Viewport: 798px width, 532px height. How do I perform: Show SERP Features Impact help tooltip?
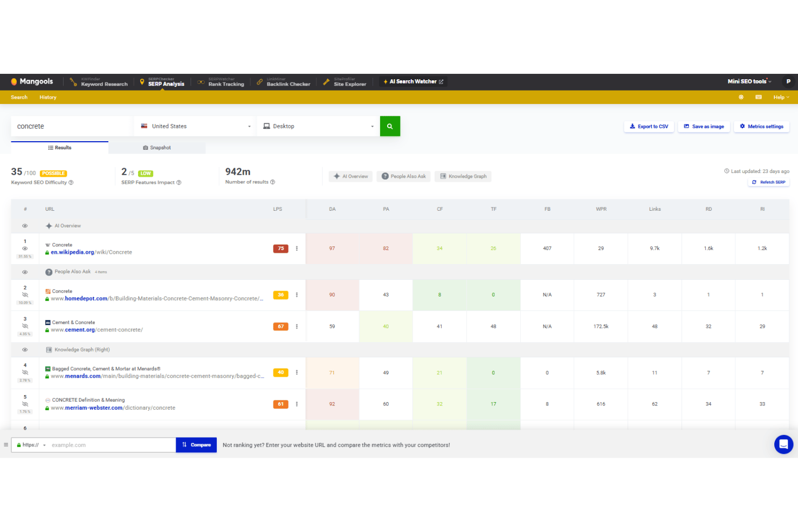click(179, 183)
